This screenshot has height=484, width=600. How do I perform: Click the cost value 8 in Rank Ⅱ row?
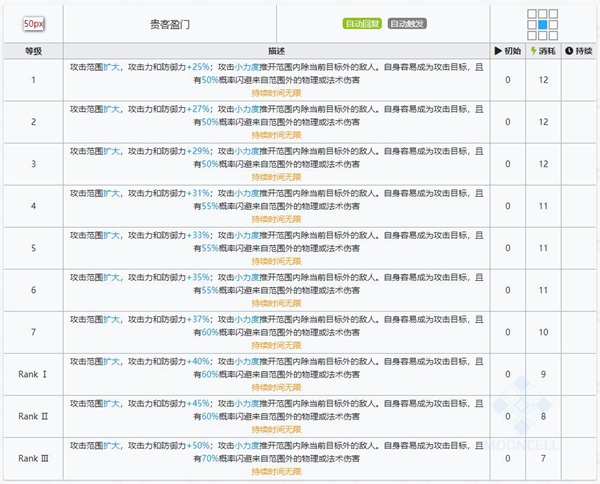[543, 417]
